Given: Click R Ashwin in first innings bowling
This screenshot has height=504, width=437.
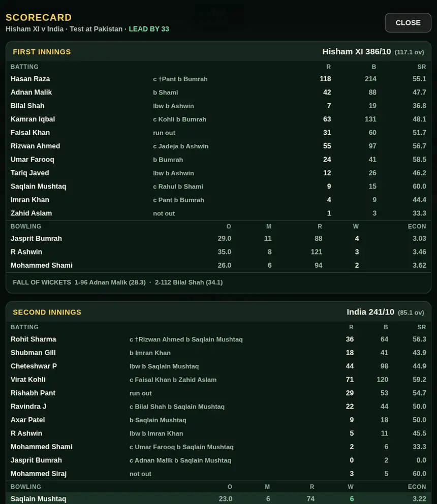Looking at the screenshot, I should point(26,252).
